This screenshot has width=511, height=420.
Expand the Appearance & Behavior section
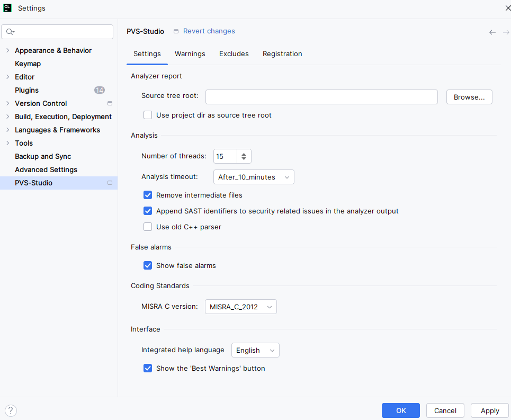click(x=7, y=50)
